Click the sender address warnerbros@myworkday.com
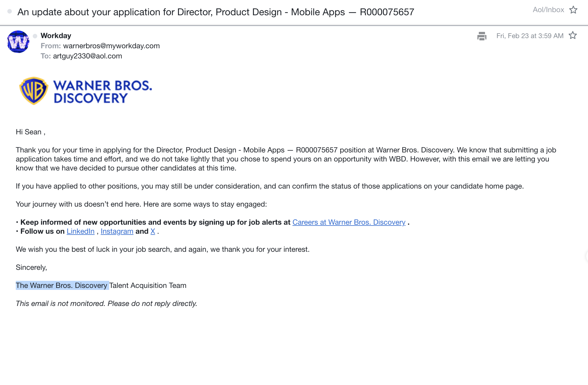The width and height of the screenshot is (588, 385). 112,46
